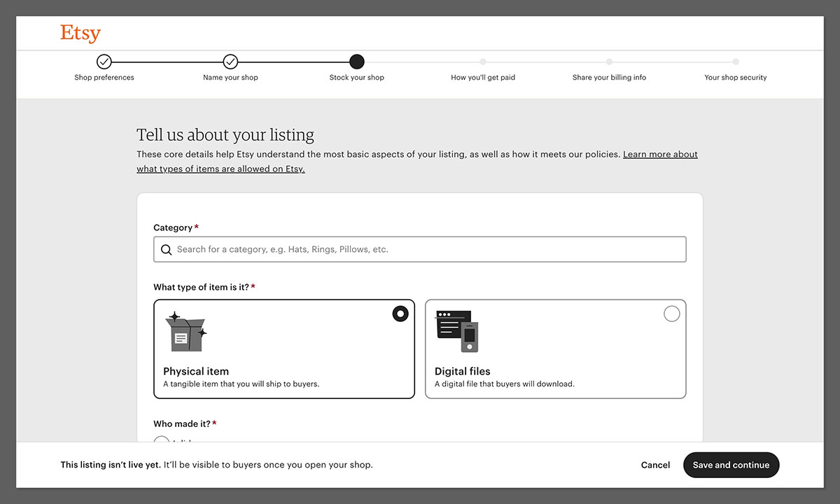Go to the Shop preferences step label

[x=104, y=78]
